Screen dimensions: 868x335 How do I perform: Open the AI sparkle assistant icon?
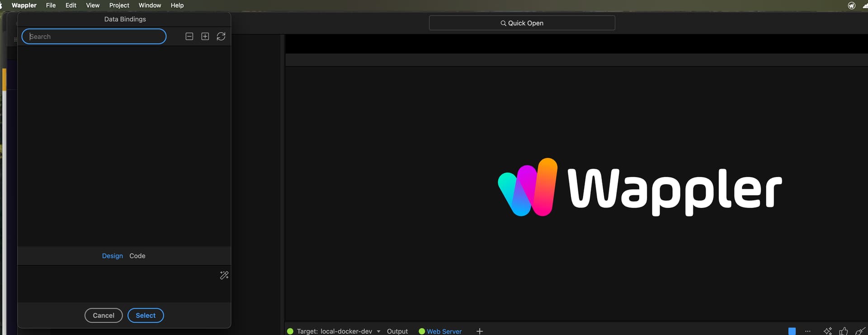pos(828,331)
